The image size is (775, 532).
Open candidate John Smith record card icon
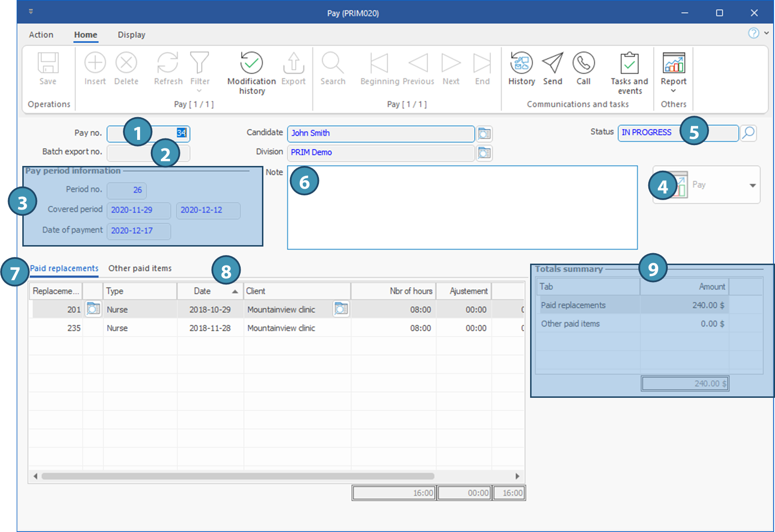point(484,134)
